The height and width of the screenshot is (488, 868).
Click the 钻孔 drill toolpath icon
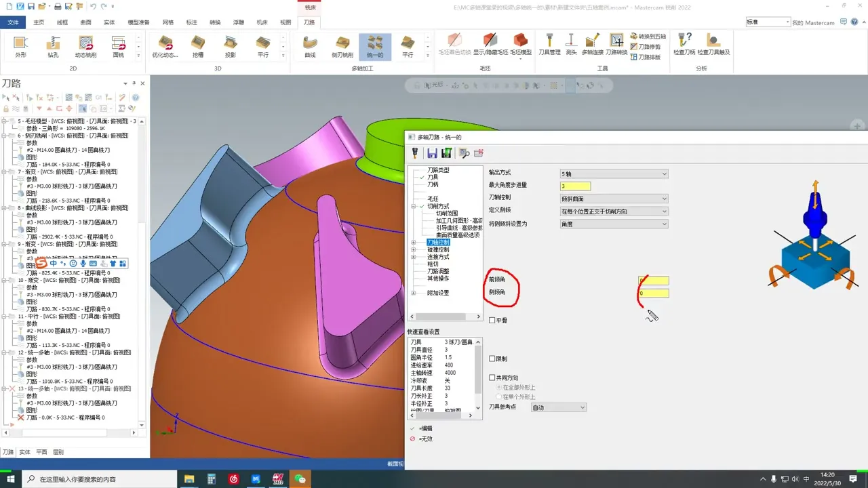[53, 45]
